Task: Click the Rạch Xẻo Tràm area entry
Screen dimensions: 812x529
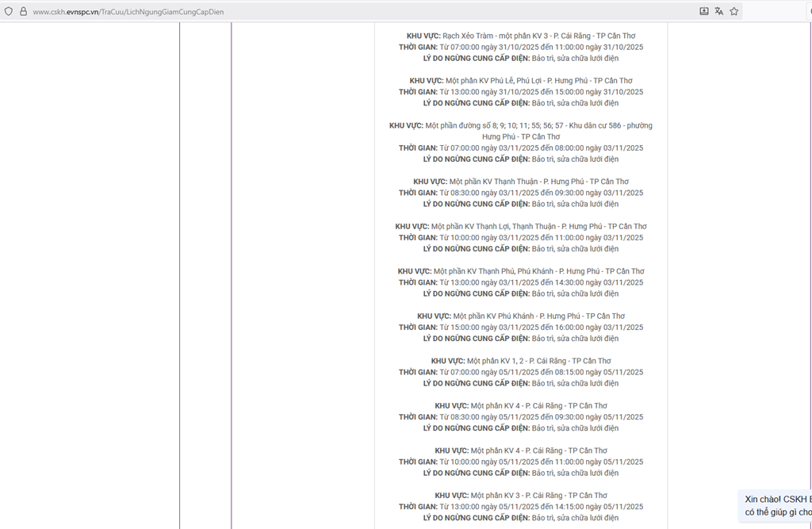Action: click(x=521, y=36)
